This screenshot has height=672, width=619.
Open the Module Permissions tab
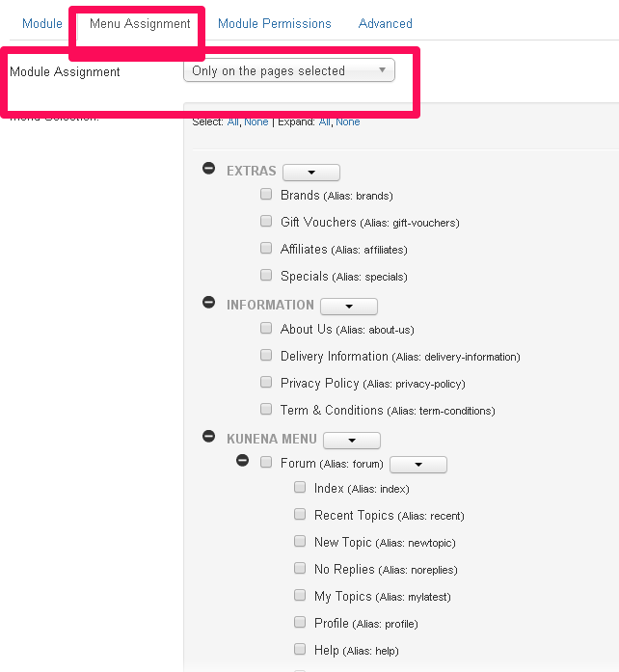(274, 23)
